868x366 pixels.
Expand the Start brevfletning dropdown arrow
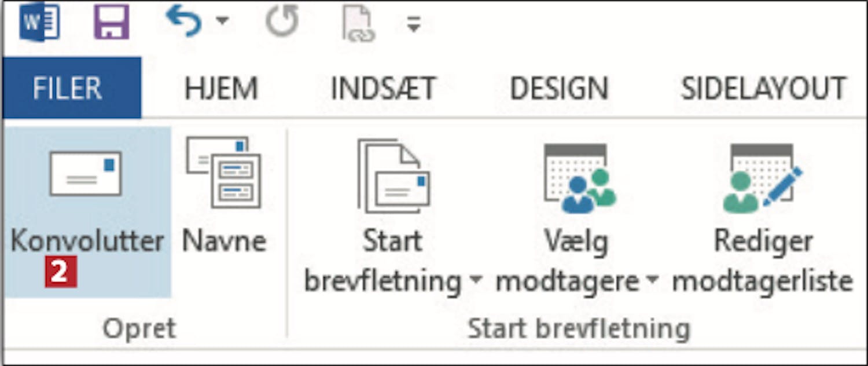pyautogui.click(x=475, y=281)
